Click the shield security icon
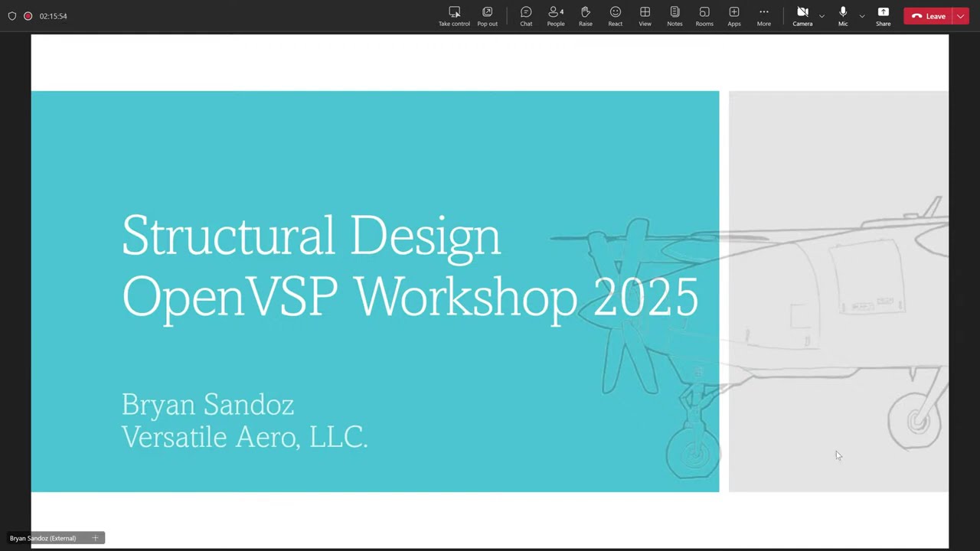 [x=11, y=16]
